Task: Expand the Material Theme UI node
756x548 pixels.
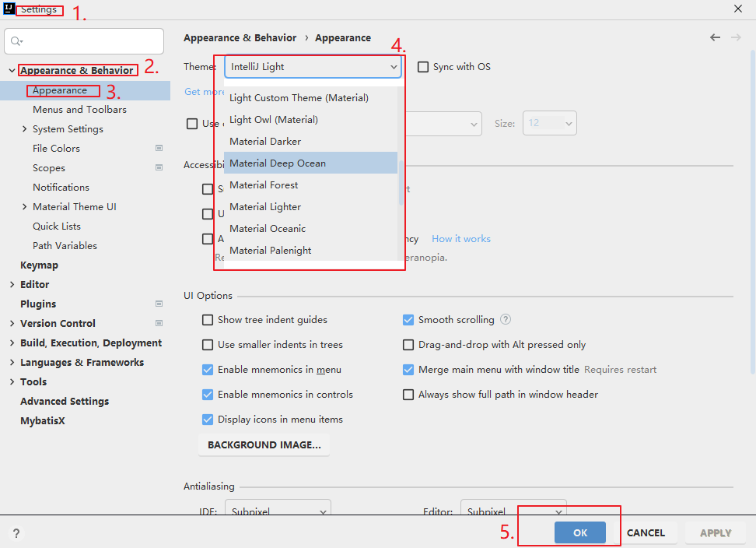Action: coord(24,206)
